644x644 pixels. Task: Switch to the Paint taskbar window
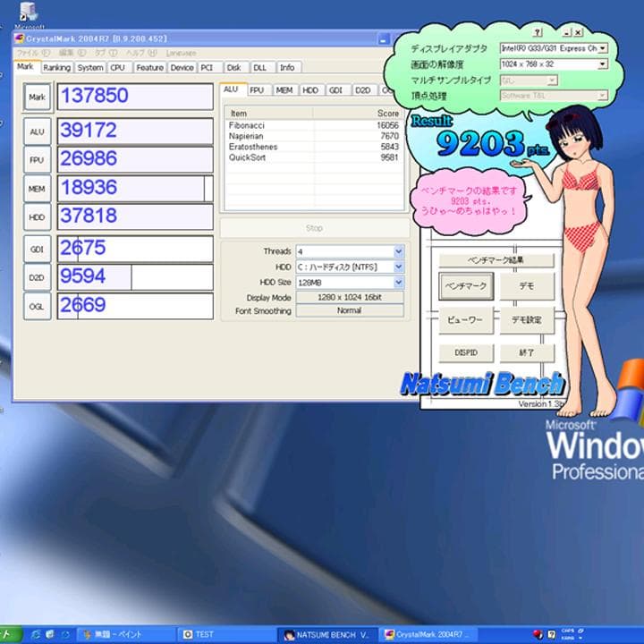point(125,634)
